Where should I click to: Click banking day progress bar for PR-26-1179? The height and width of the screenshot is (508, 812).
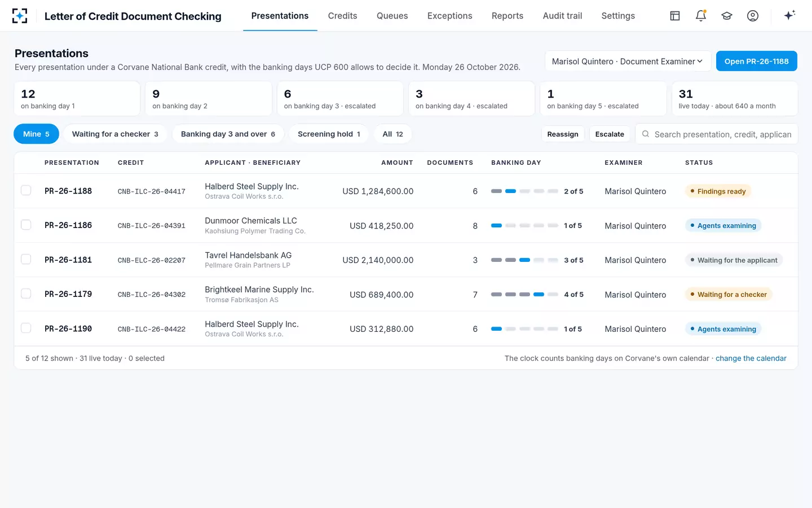(x=524, y=295)
